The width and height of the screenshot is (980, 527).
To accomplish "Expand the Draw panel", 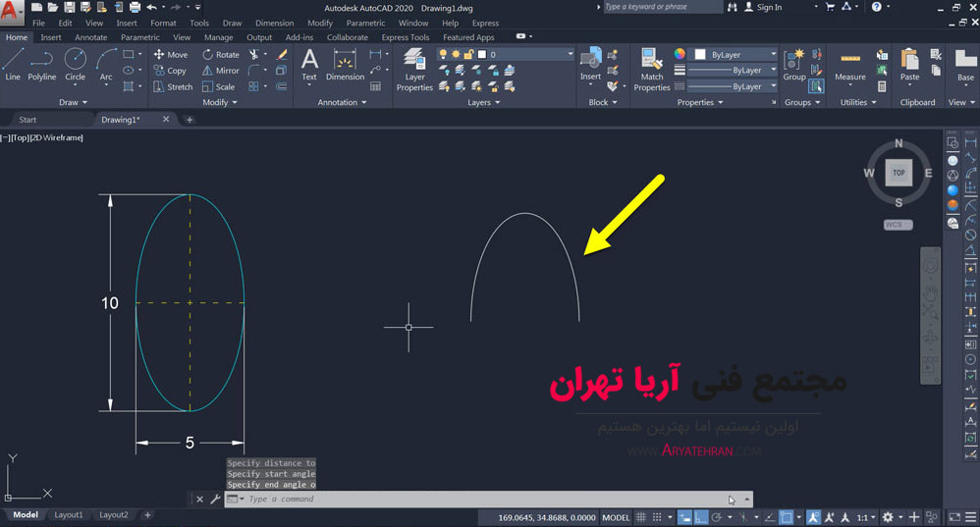I will 73,102.
